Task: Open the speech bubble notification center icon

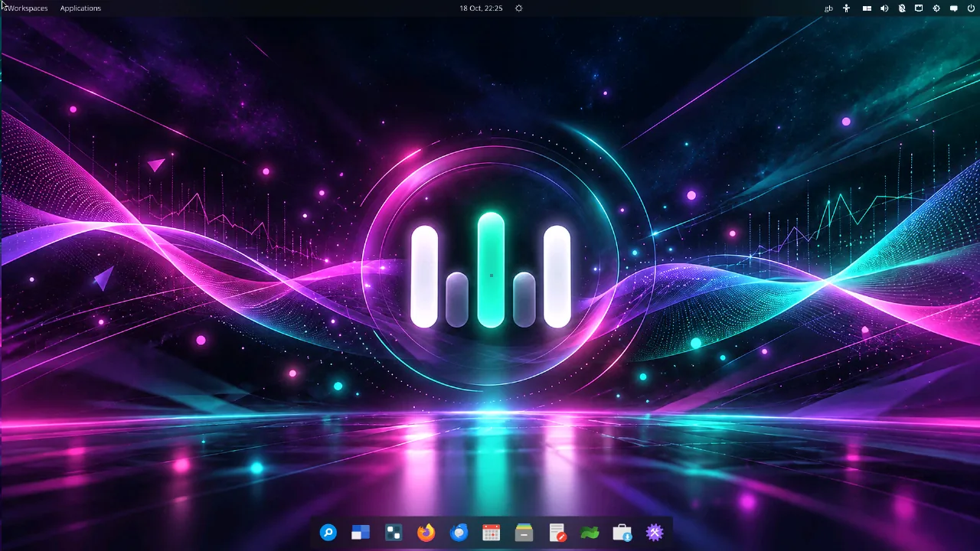Action: [954, 8]
